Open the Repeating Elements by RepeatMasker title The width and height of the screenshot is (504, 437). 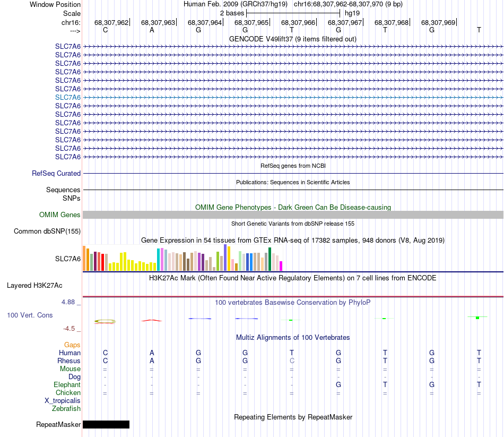[x=293, y=417]
